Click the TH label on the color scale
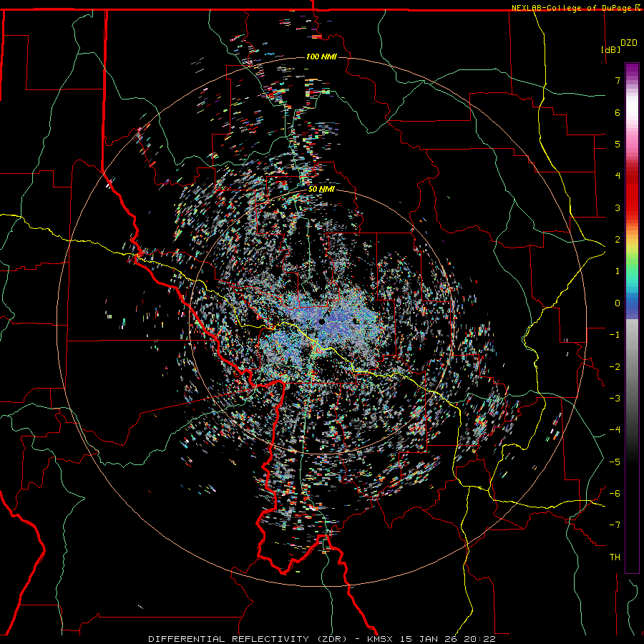 pyautogui.click(x=615, y=557)
